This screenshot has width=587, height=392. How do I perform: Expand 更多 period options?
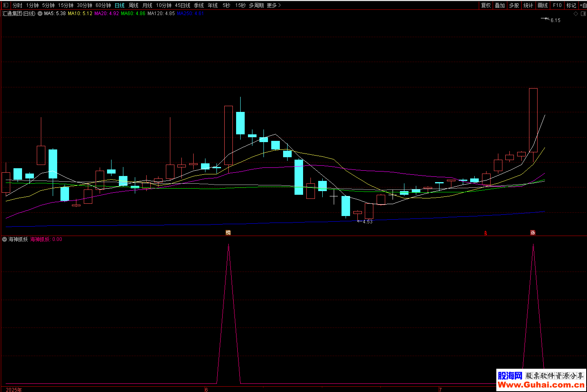274,5
